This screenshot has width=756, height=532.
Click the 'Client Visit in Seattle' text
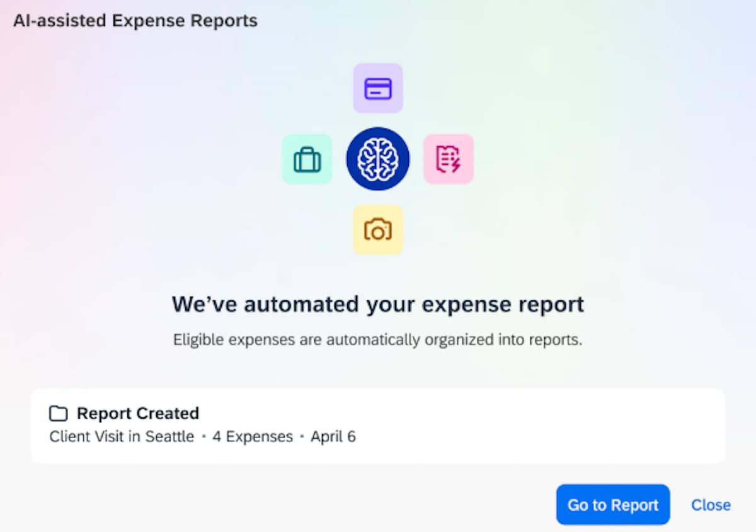pos(122,436)
